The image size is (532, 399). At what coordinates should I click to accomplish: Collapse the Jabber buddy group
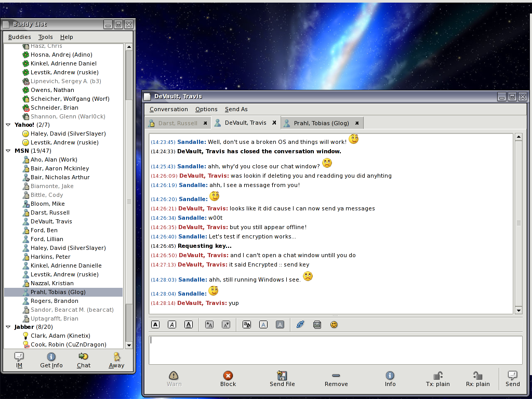(8, 327)
